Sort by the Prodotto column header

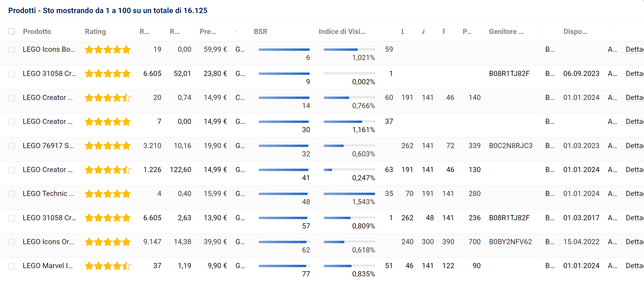pos(37,31)
